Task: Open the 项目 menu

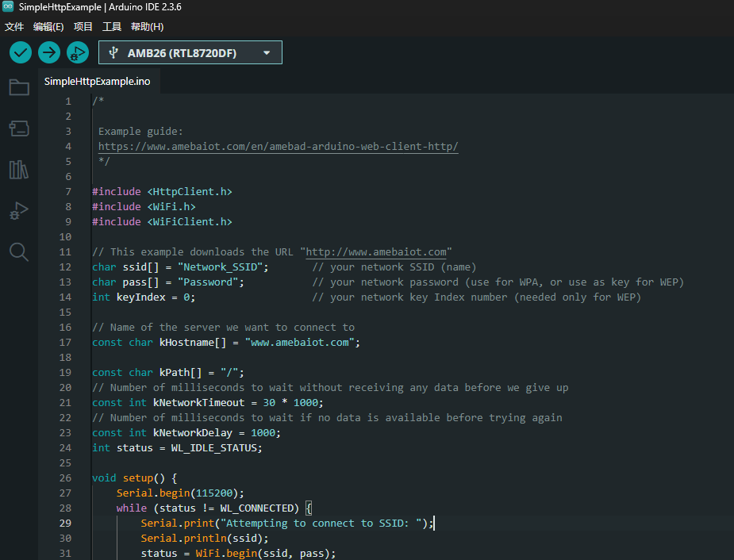Action: 83,27
